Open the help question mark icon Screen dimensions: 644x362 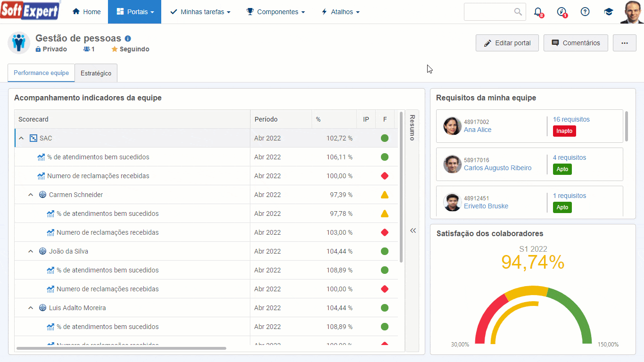[585, 12]
